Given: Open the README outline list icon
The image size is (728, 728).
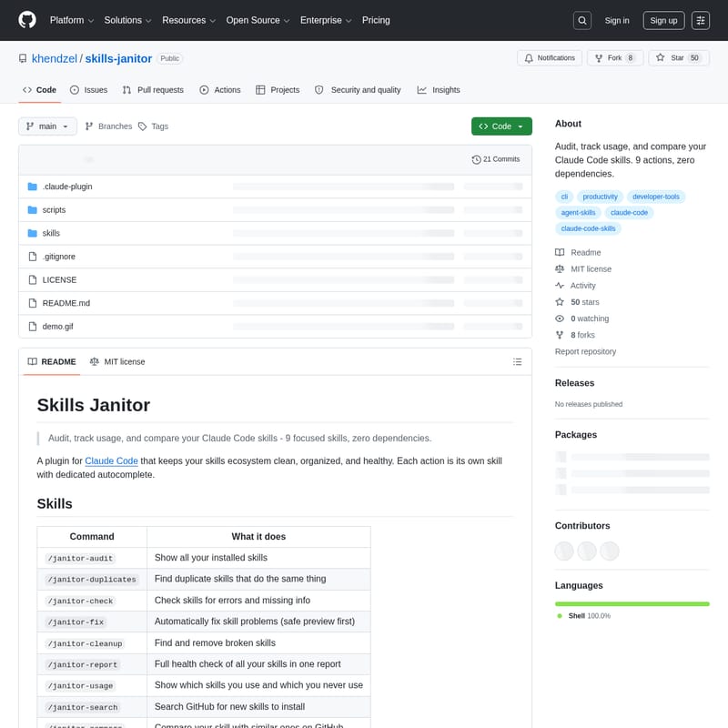Looking at the screenshot, I should (x=518, y=362).
